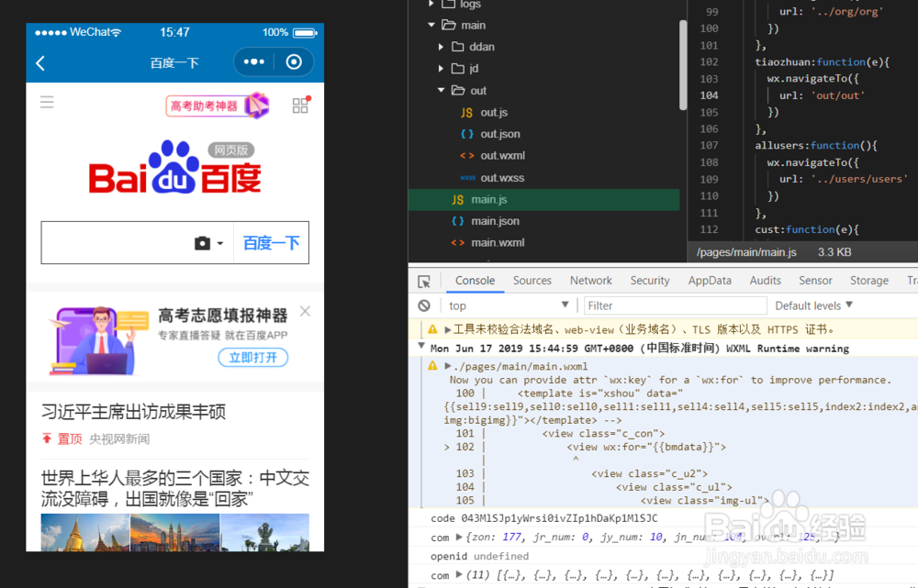
Task: Open the 世界上华人最多的三个国家 article
Action: [x=175, y=489]
